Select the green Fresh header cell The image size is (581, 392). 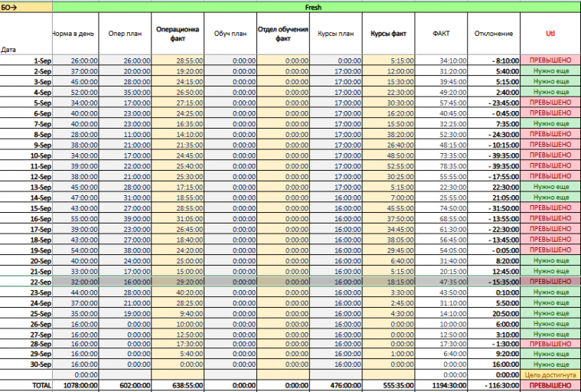point(316,8)
